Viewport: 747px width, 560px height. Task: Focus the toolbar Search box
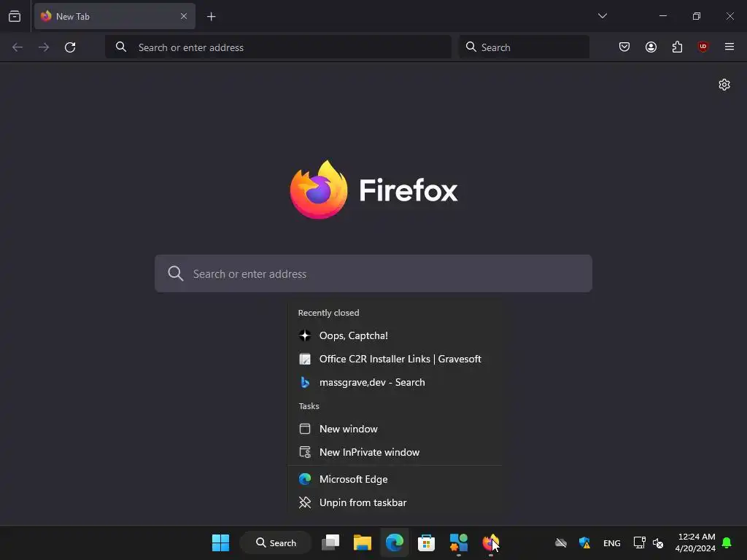pyautogui.click(x=524, y=47)
